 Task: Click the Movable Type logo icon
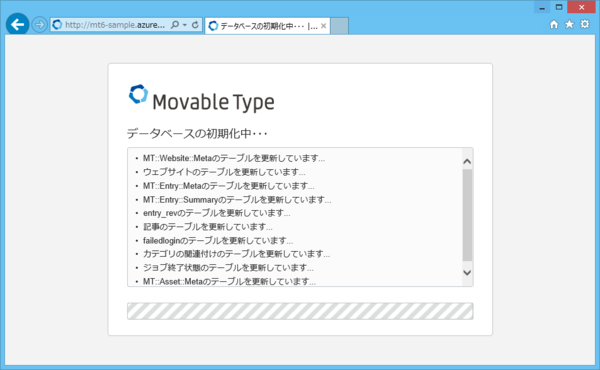click(138, 94)
